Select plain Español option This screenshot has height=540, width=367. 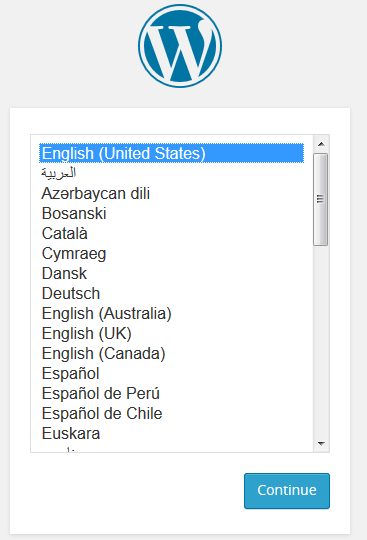coord(171,373)
